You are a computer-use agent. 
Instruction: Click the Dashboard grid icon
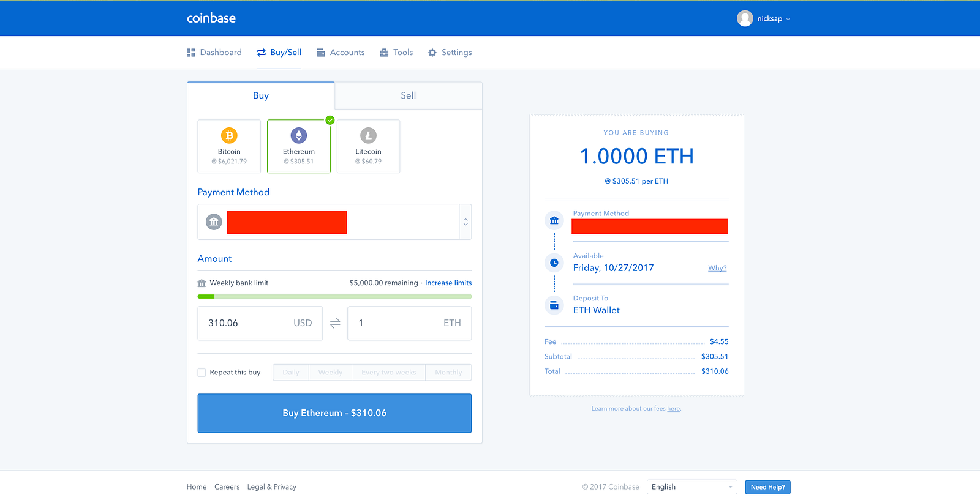click(191, 53)
